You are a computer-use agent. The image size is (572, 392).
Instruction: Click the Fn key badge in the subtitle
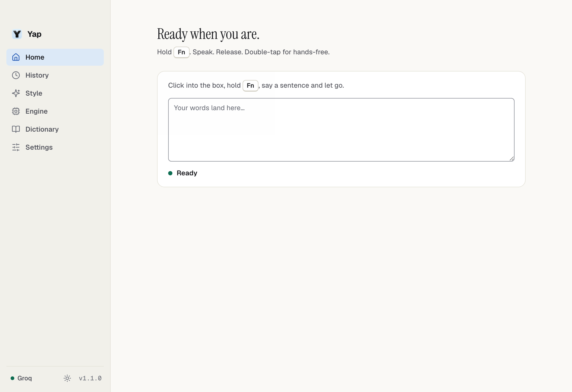[x=181, y=52]
